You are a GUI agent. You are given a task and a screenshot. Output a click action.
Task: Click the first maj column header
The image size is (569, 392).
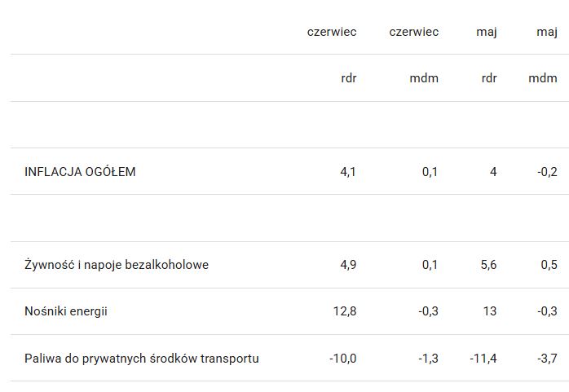pos(487,33)
